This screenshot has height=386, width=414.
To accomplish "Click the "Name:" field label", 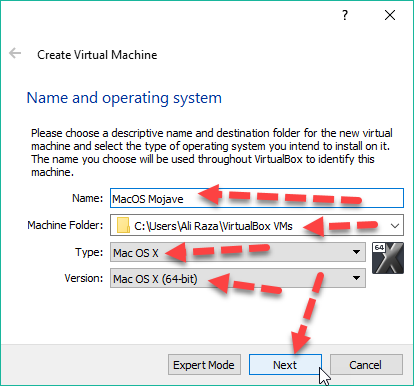I will 88,198.
